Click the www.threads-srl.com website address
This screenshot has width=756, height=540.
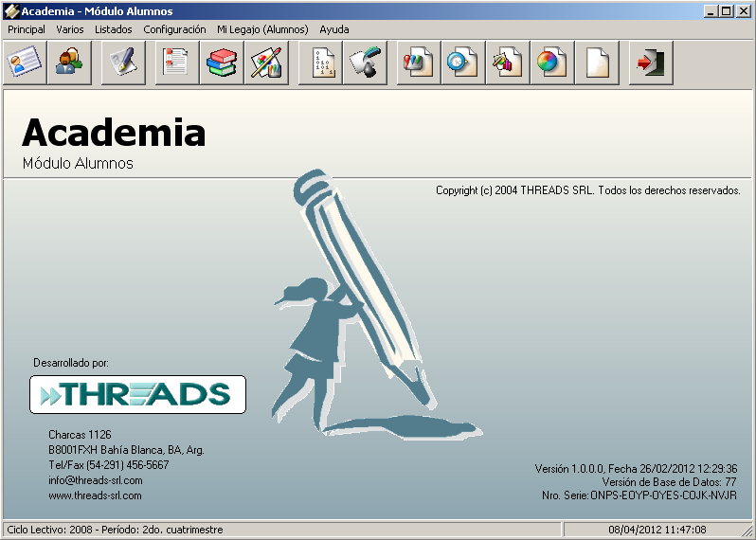click(x=95, y=495)
